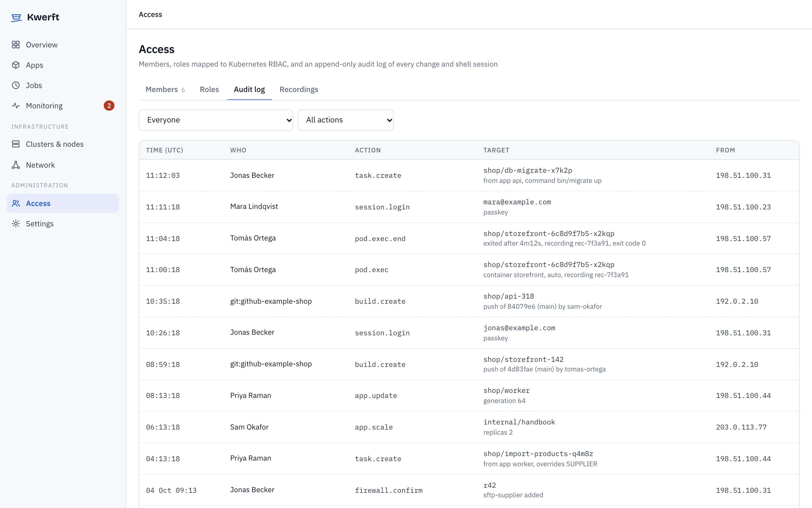Open Settings from the Administration section

(63, 224)
